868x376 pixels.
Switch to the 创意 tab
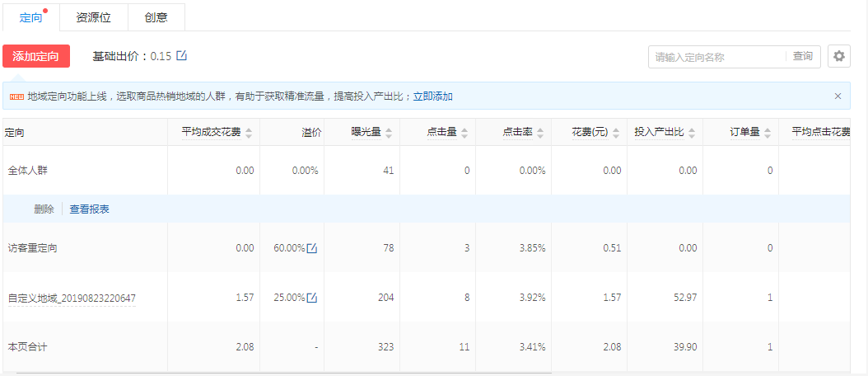coord(156,17)
